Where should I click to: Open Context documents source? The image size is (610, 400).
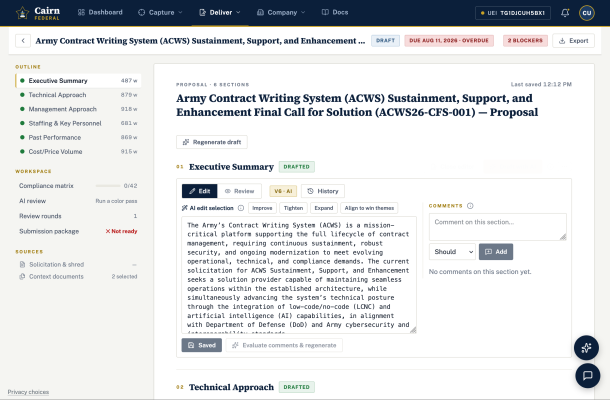point(78,277)
